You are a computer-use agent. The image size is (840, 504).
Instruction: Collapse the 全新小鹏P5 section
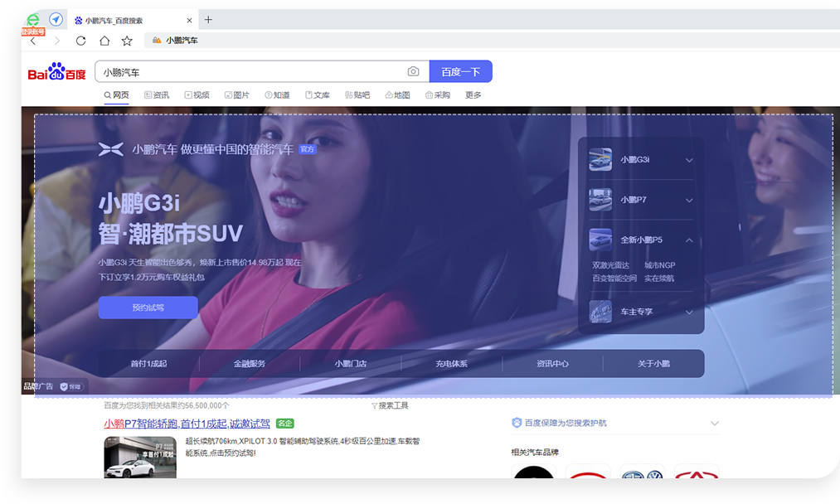tap(689, 240)
